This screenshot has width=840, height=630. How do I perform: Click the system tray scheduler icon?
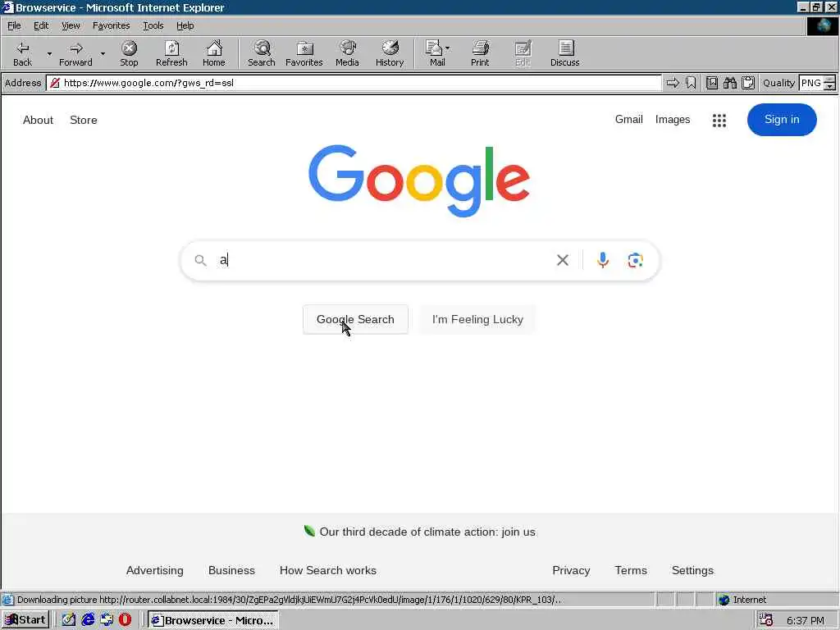pos(766,620)
